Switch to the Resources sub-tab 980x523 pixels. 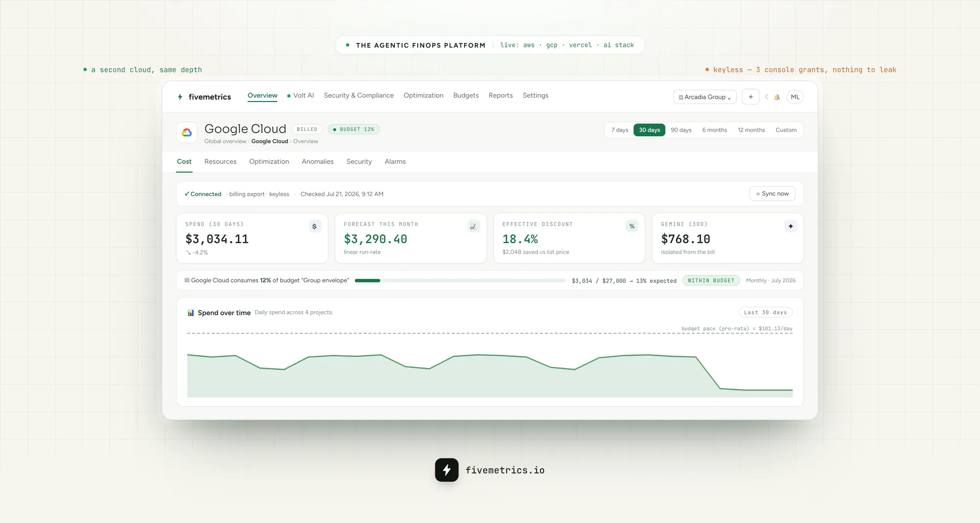(220, 162)
